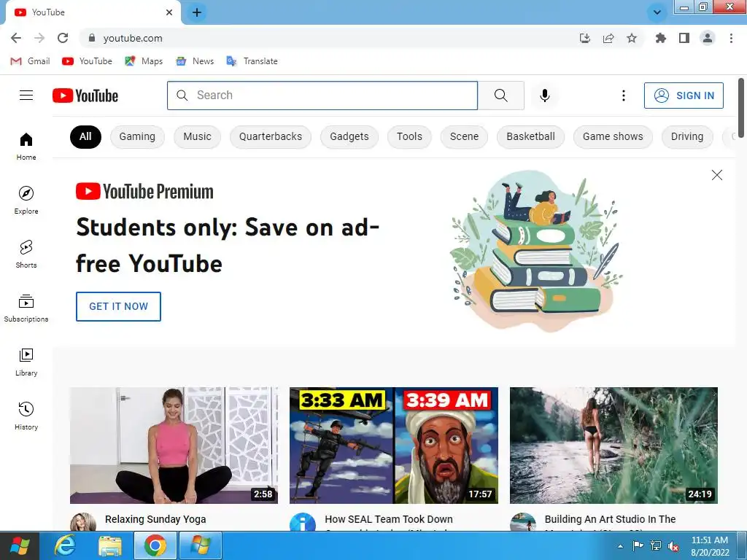Image resolution: width=747 pixels, height=560 pixels.
Task: Click Relaxing Sunday Yoga title
Action: (x=155, y=519)
